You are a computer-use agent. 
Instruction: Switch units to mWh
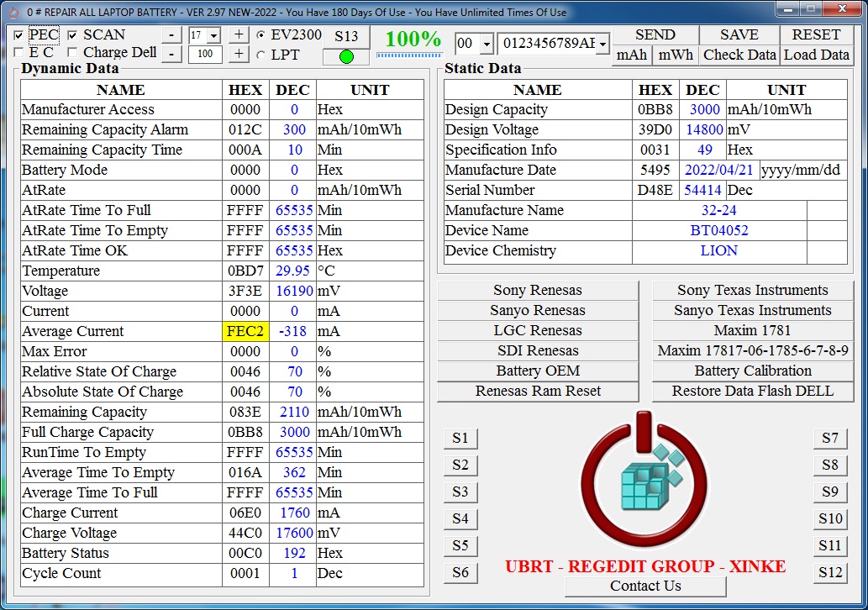[x=676, y=55]
